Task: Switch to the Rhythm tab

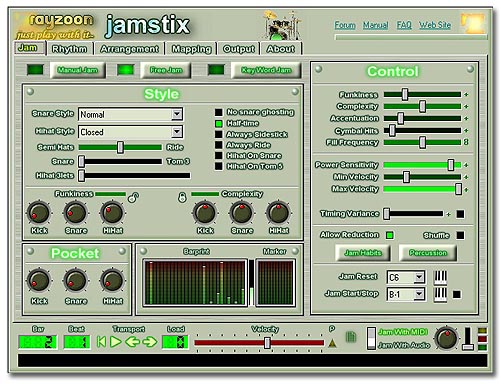Action: coord(69,49)
